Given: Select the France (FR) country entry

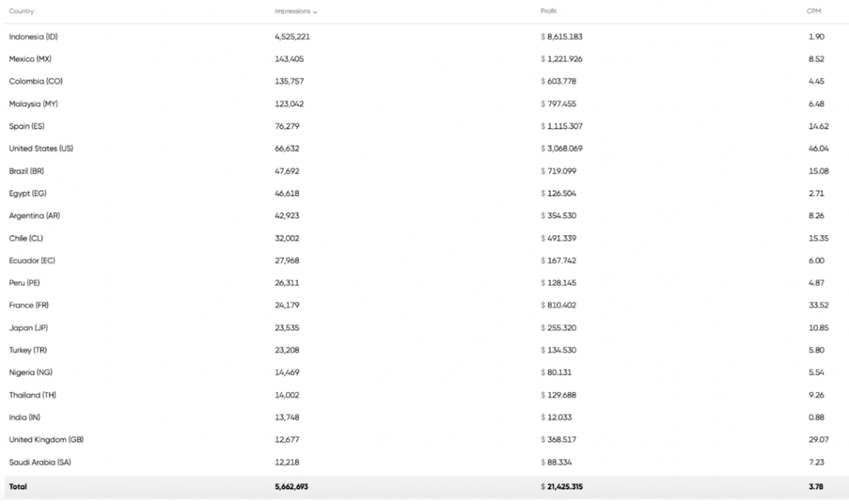Looking at the screenshot, I should (29, 305).
